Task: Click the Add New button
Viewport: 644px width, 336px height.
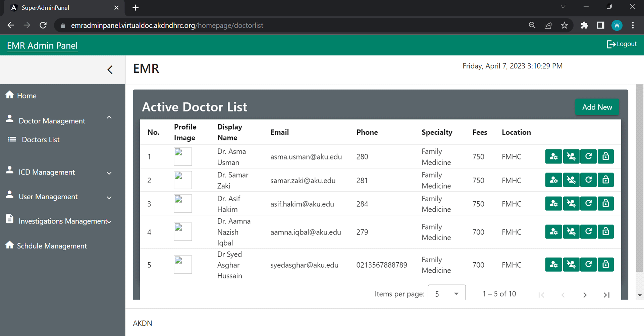Action: coord(597,107)
